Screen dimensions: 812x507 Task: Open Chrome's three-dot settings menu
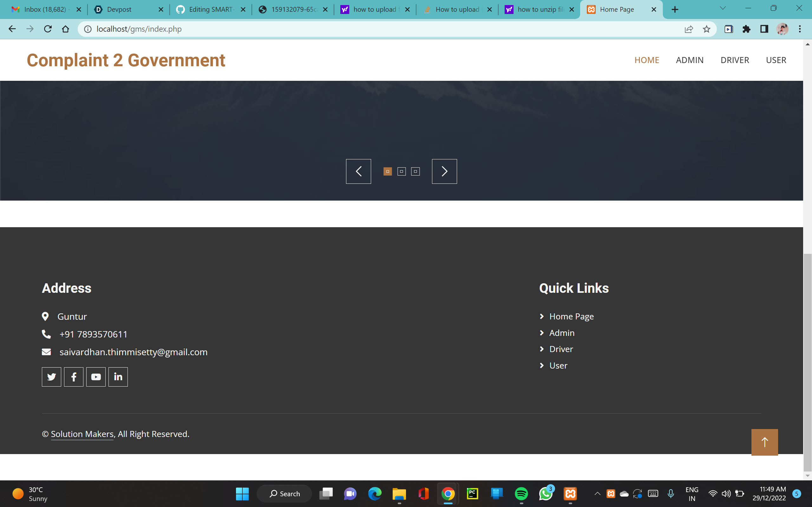click(801, 29)
